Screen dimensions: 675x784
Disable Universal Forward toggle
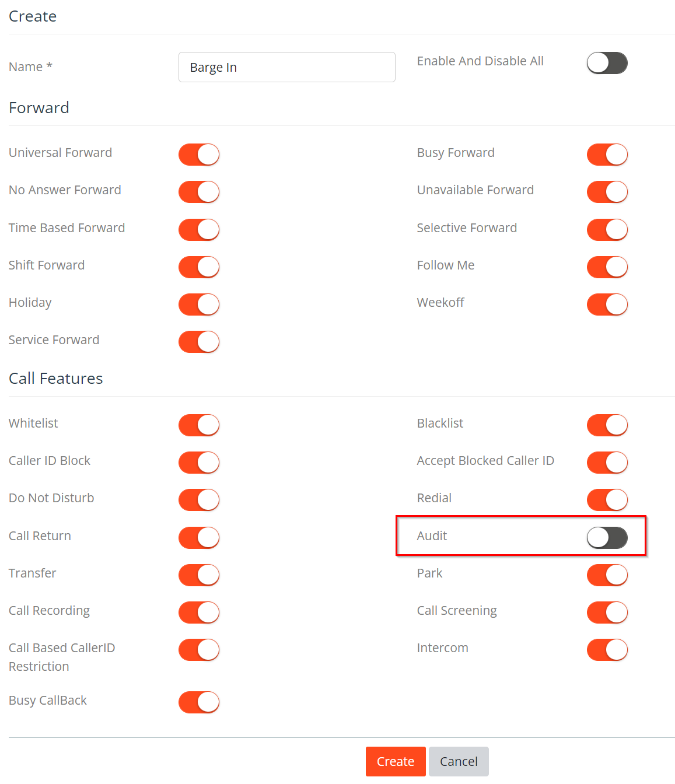coord(199,155)
